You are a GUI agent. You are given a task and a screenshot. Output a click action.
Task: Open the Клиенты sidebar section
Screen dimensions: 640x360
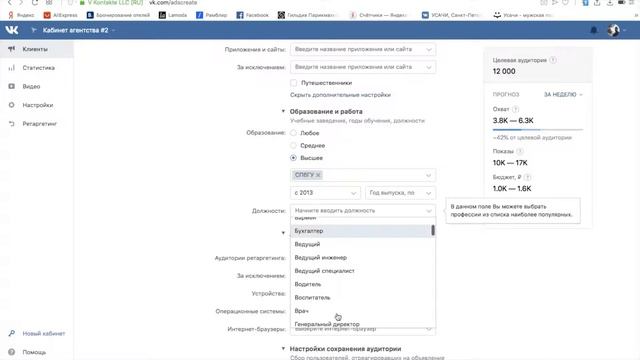(37, 49)
